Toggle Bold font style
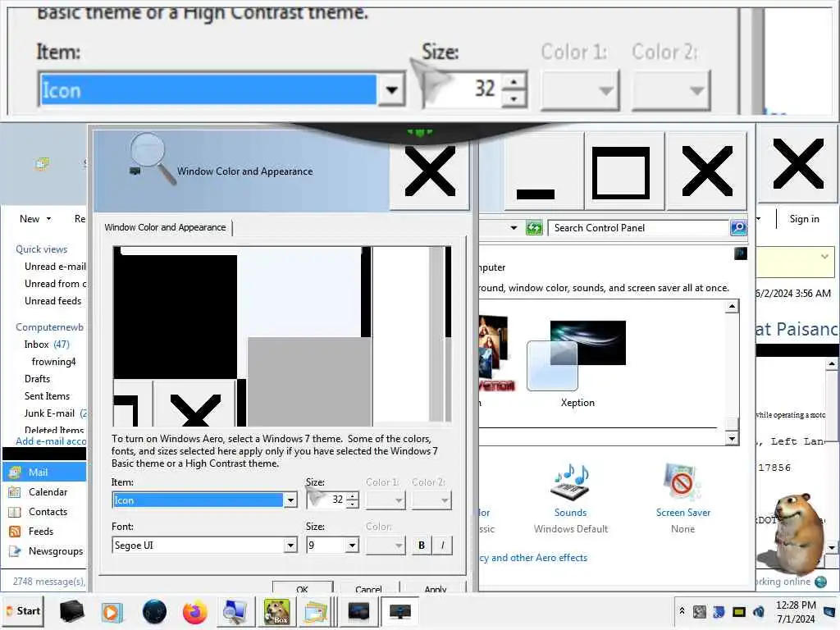The image size is (840, 630). click(422, 546)
